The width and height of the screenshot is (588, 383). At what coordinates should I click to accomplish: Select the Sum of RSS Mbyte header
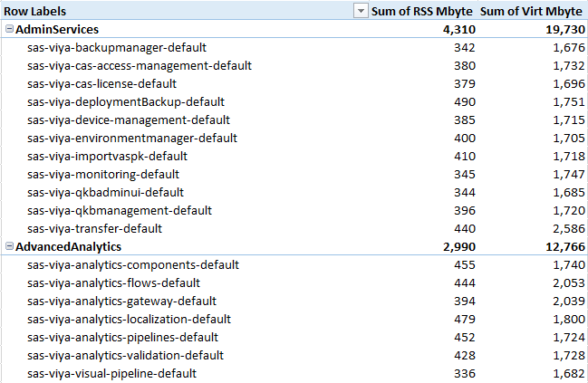(x=422, y=11)
